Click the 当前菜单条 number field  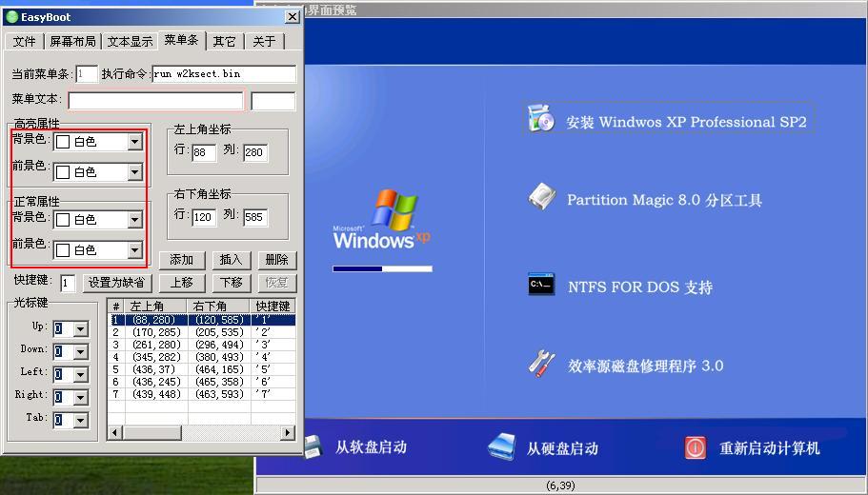coord(87,73)
